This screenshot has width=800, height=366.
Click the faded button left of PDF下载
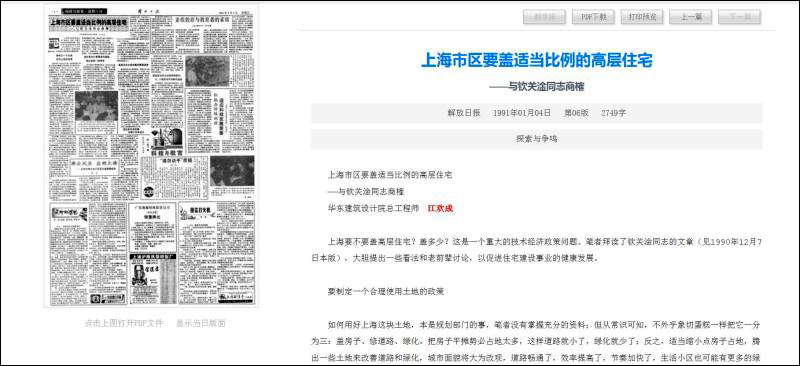point(544,17)
